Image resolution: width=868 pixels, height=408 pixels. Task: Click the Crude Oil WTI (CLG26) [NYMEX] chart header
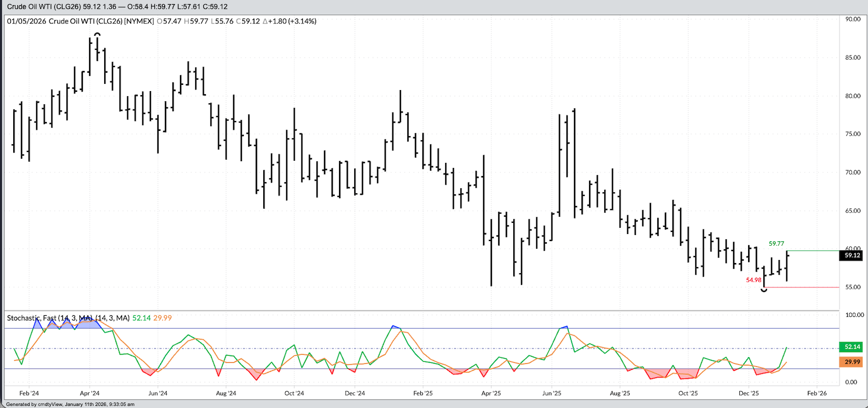(80, 21)
